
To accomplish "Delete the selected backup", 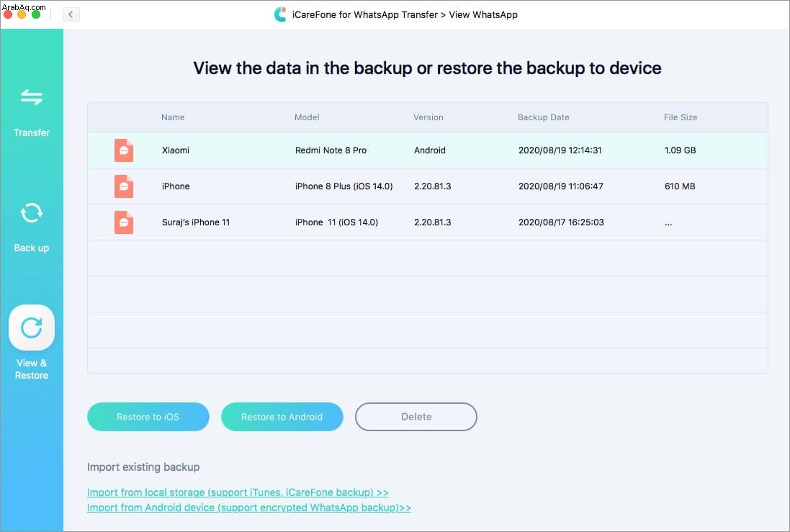I will tap(416, 417).
